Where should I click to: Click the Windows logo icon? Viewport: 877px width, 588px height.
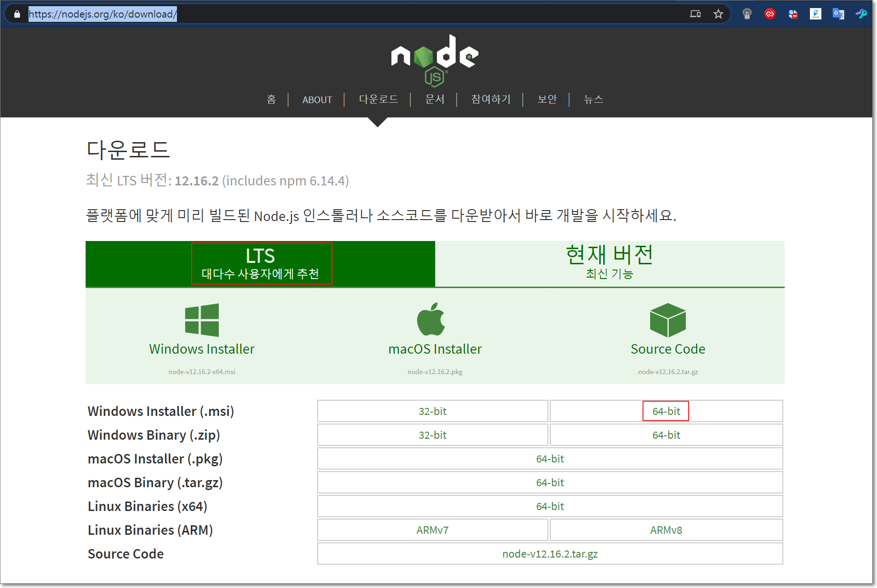(x=202, y=320)
